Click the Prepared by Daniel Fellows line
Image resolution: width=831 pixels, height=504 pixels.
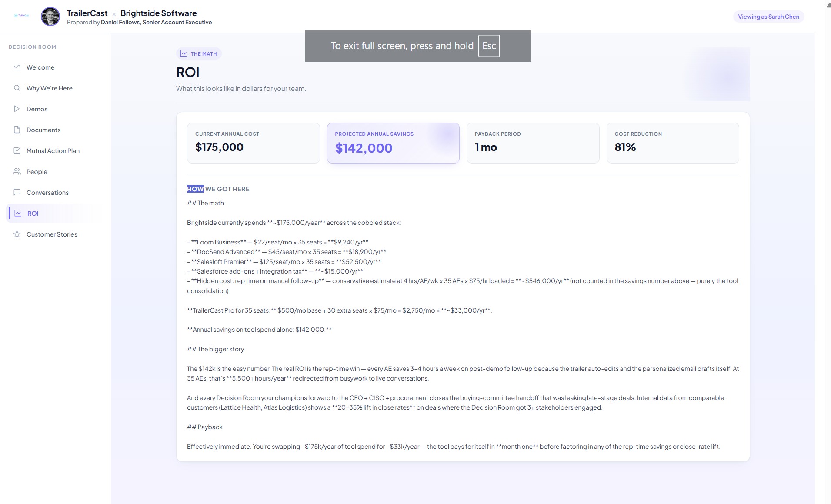pos(139,23)
